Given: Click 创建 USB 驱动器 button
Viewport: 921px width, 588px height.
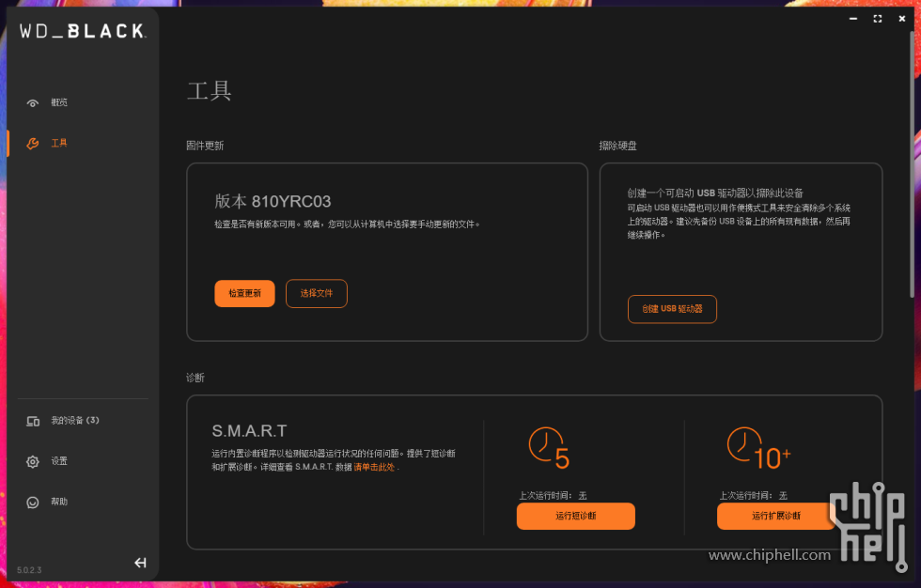Looking at the screenshot, I should pos(672,309).
